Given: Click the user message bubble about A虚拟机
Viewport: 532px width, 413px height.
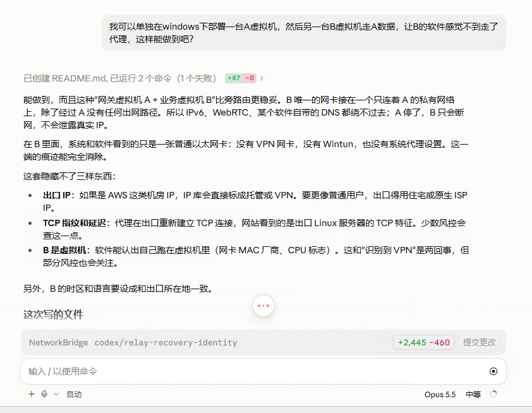Looking at the screenshot, I should pyautogui.click(x=304, y=33).
